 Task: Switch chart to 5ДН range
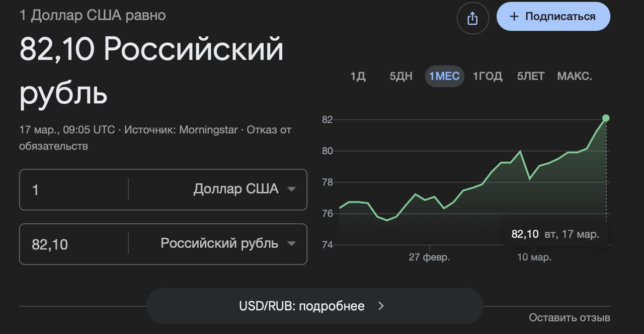401,77
